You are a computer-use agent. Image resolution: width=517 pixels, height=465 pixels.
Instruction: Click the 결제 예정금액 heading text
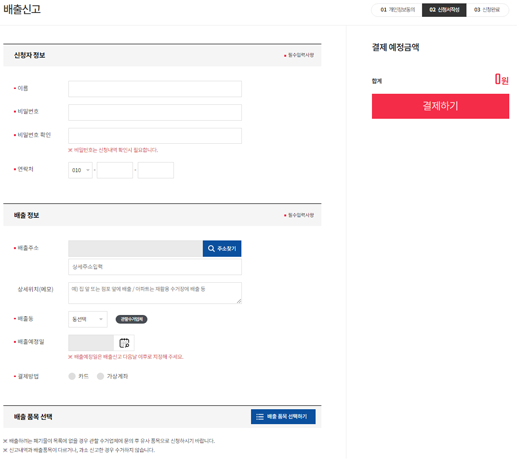[395, 47]
